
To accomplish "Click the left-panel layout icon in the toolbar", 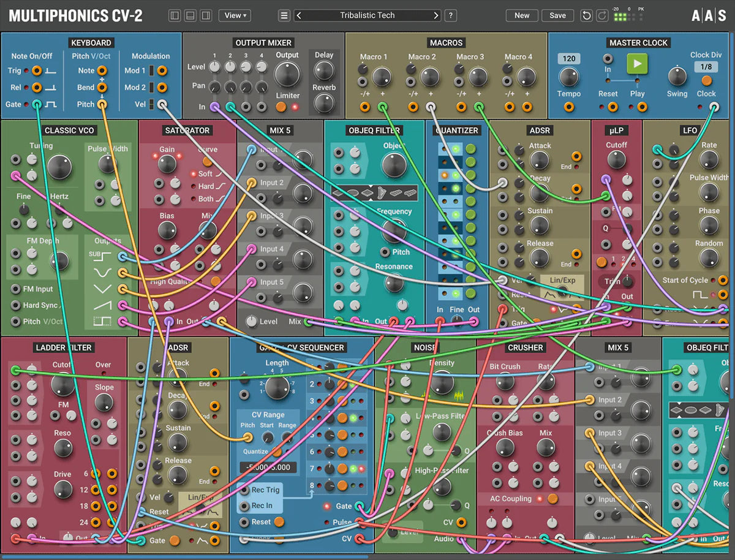I will (x=176, y=15).
